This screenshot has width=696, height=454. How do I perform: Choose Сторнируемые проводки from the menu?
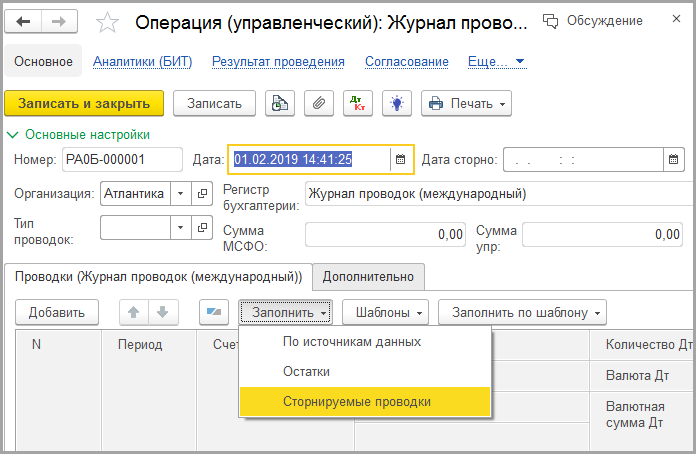tap(357, 402)
